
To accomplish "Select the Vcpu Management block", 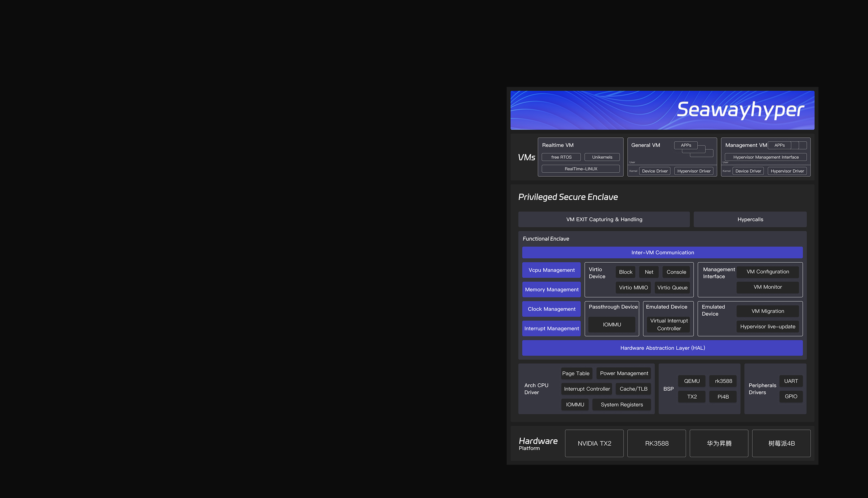I will coord(551,270).
